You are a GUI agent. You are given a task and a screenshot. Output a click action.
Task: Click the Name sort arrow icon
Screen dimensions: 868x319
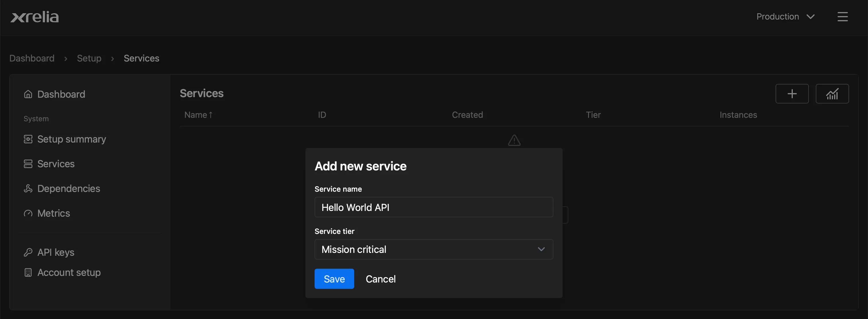[211, 115]
